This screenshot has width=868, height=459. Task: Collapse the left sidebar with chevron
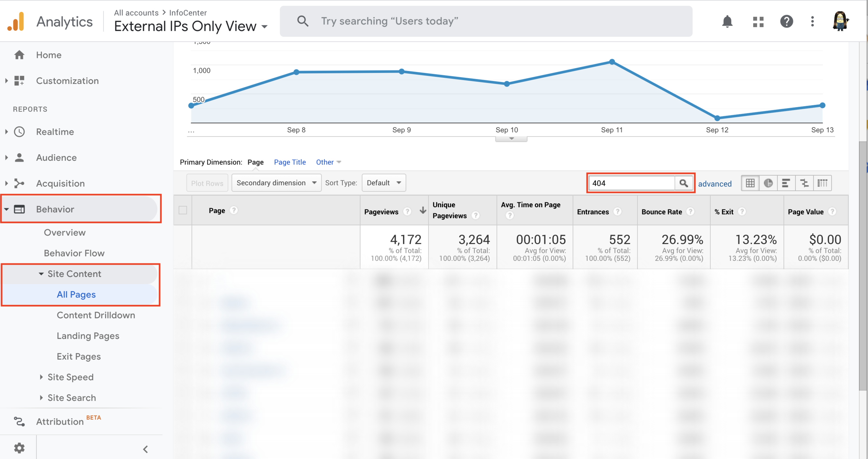[x=145, y=449]
